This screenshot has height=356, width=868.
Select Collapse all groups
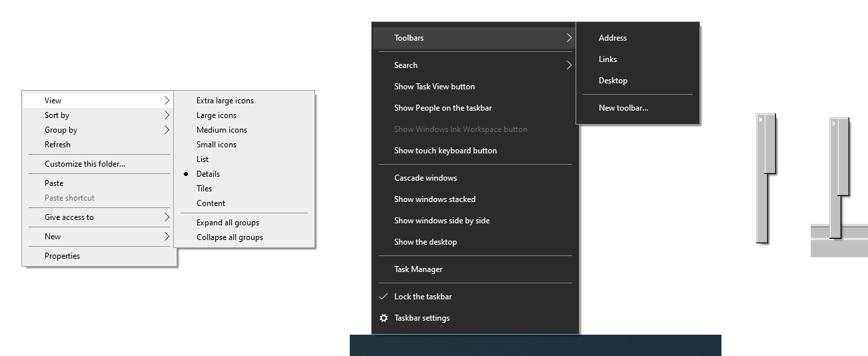coord(229,237)
